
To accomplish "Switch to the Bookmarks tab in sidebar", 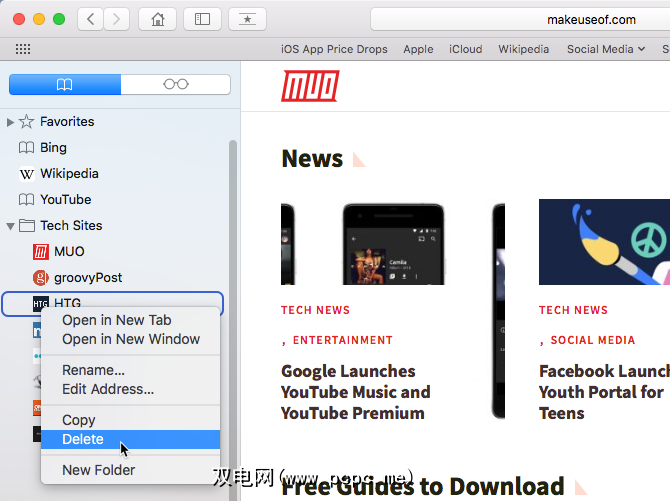I will tap(65, 84).
